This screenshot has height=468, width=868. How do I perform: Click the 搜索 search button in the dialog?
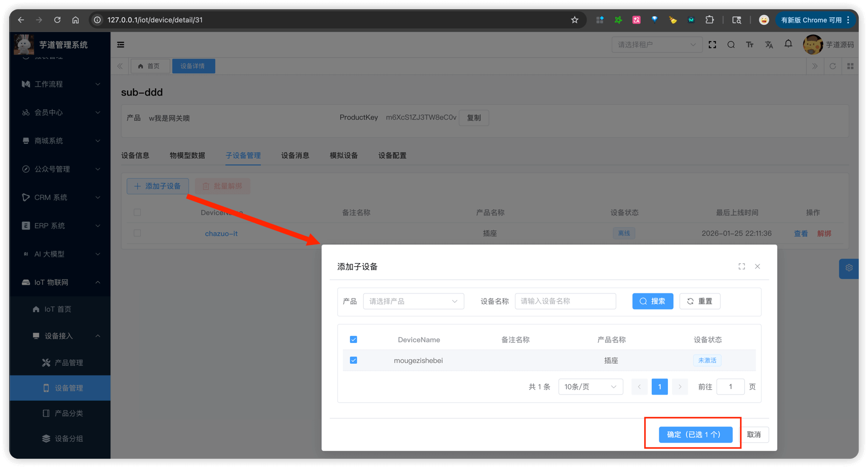click(652, 301)
